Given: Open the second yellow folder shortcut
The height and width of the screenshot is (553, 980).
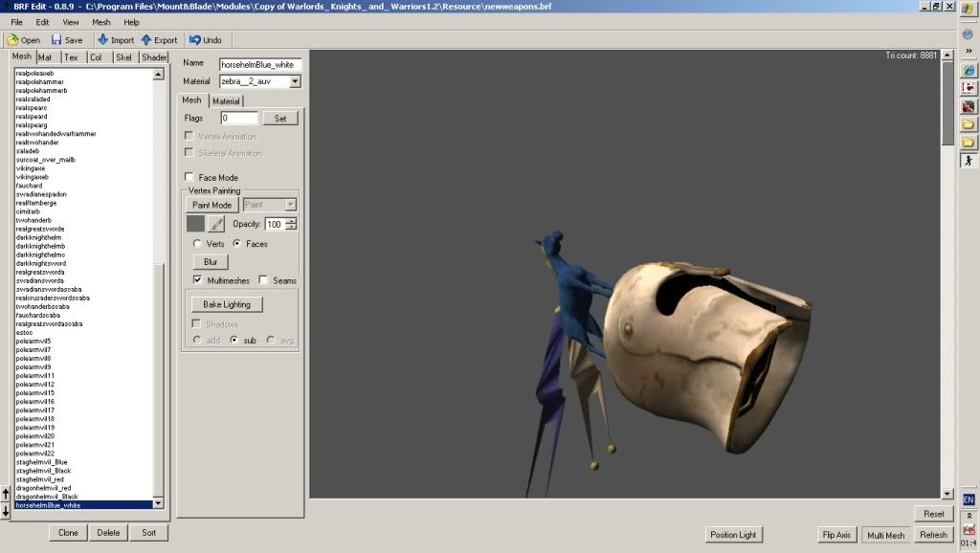Looking at the screenshot, I should click(969, 143).
